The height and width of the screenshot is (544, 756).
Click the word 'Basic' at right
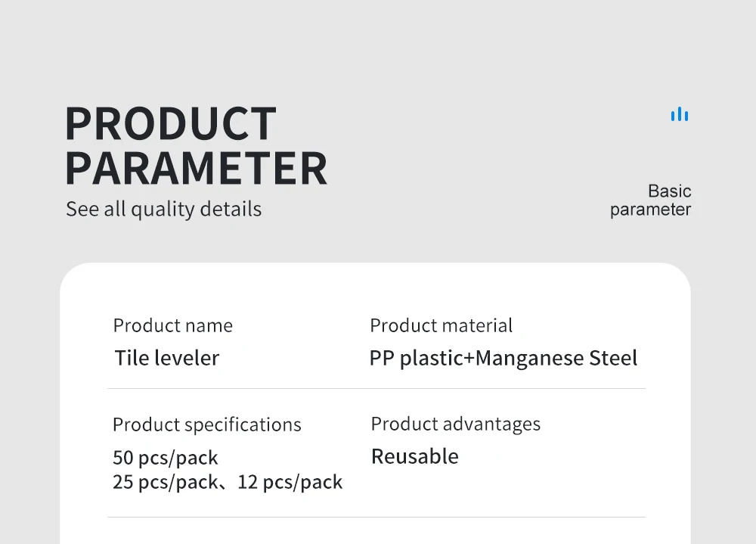coord(670,191)
